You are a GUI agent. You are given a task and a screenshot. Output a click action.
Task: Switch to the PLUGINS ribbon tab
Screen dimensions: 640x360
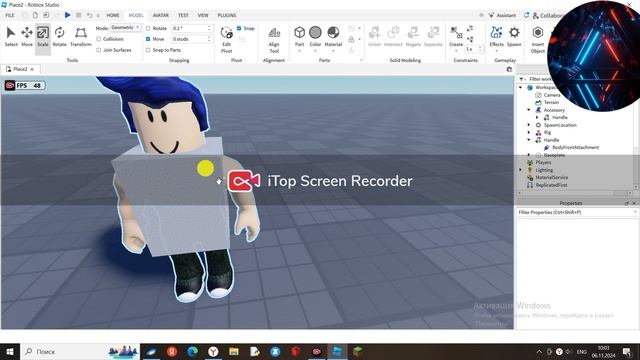pyautogui.click(x=227, y=15)
